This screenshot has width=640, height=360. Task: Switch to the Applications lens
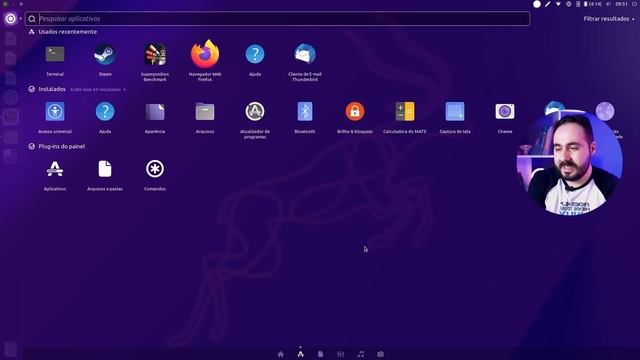coord(301,354)
